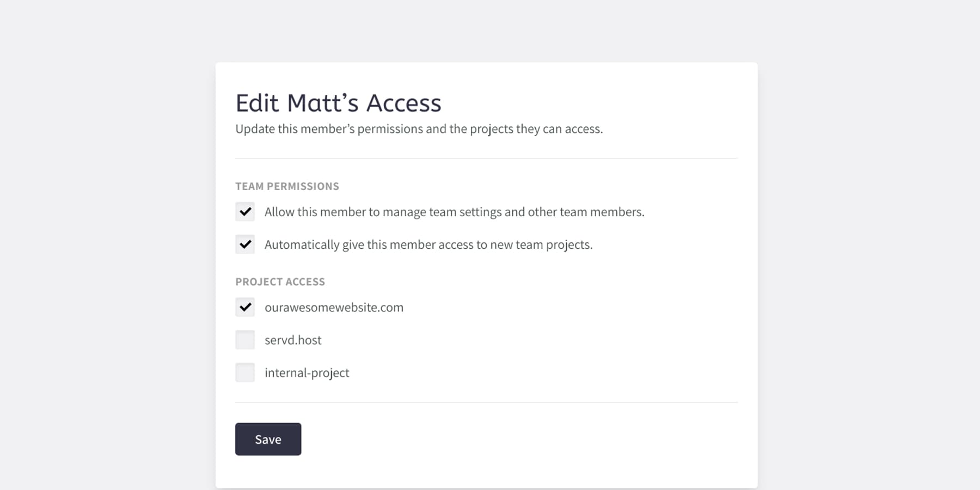Click the servd.host label text
The image size is (980, 490).
tap(293, 340)
